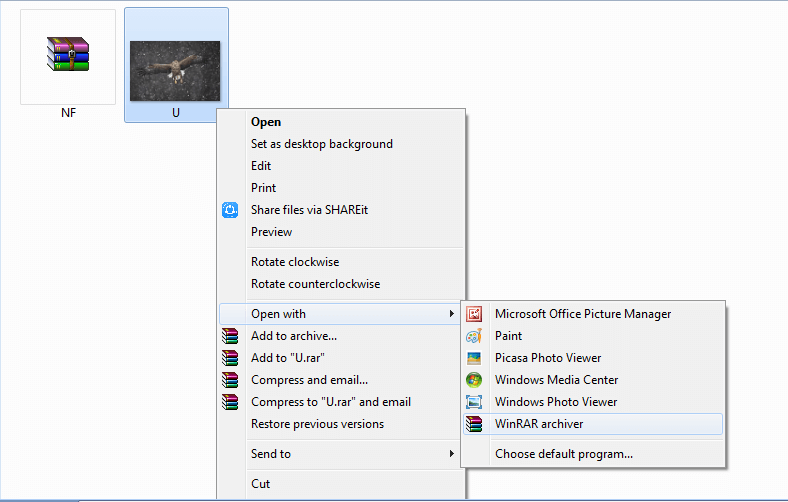Screen dimensions: 788x502
Task: Choose Add to "U.rar" entry
Action: coord(288,358)
